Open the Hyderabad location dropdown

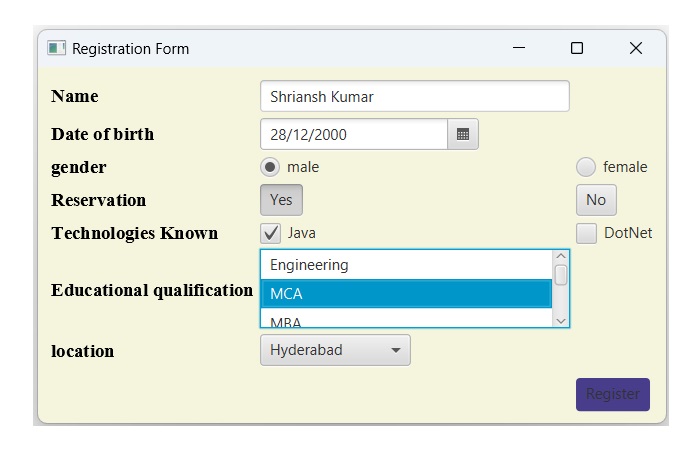coord(335,351)
